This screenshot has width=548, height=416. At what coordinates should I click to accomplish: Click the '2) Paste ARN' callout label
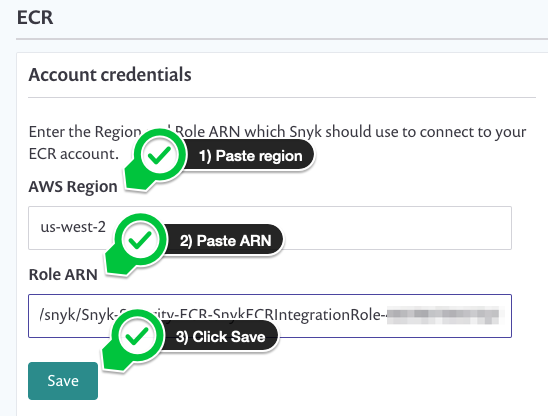[x=225, y=241]
